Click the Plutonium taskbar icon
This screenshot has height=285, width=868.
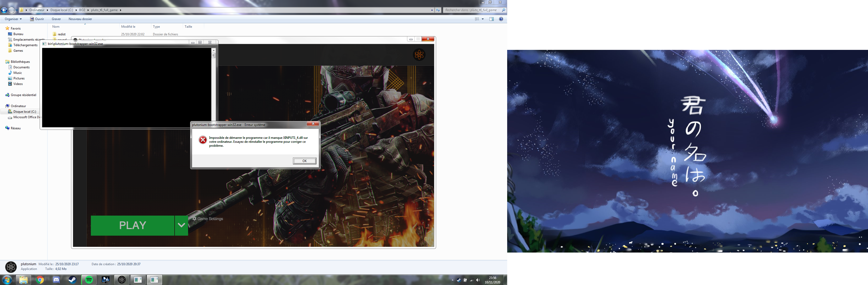122,280
